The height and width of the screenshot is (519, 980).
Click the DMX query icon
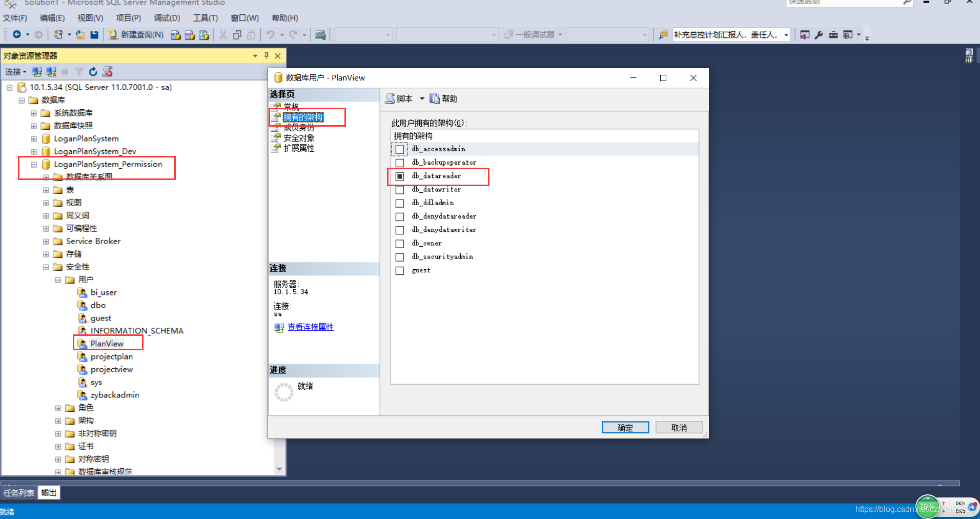click(x=190, y=34)
